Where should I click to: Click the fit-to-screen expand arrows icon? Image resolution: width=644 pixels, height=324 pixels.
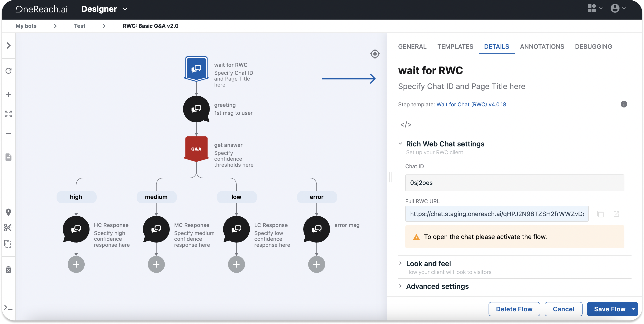pos(8,114)
